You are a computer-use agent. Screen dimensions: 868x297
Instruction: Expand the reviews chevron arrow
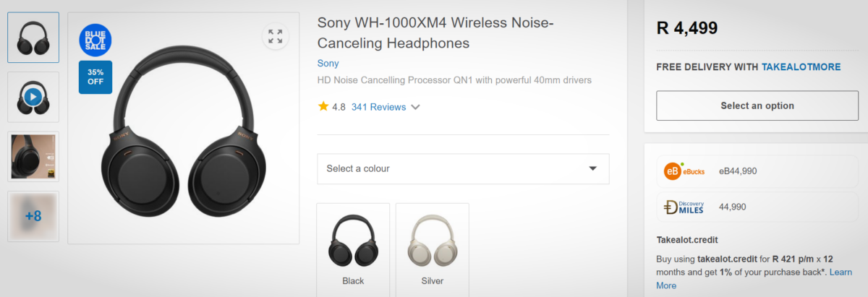point(415,107)
